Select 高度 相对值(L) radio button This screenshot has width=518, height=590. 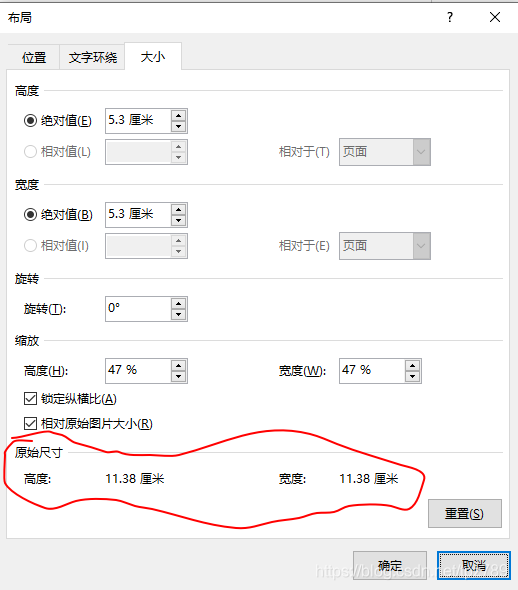(30, 152)
